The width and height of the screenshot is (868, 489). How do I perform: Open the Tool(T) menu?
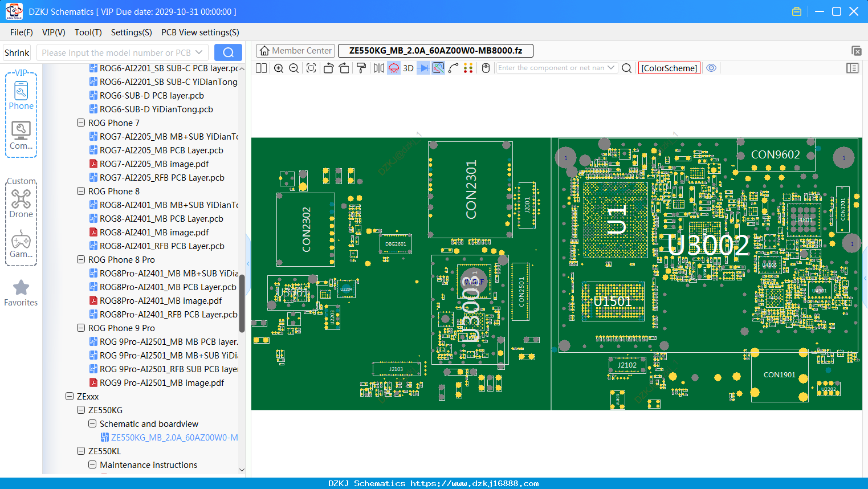(x=88, y=32)
